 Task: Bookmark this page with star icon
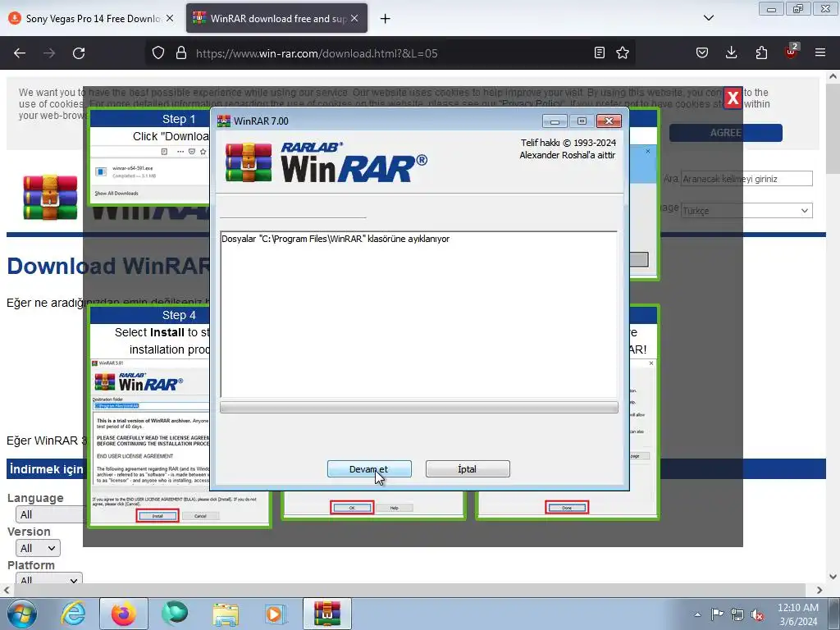coord(623,52)
